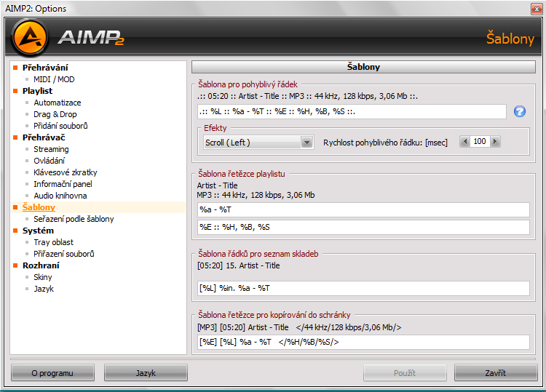Select Jazyk in the options tree
The height and width of the screenshot is (392, 546).
click(44, 289)
